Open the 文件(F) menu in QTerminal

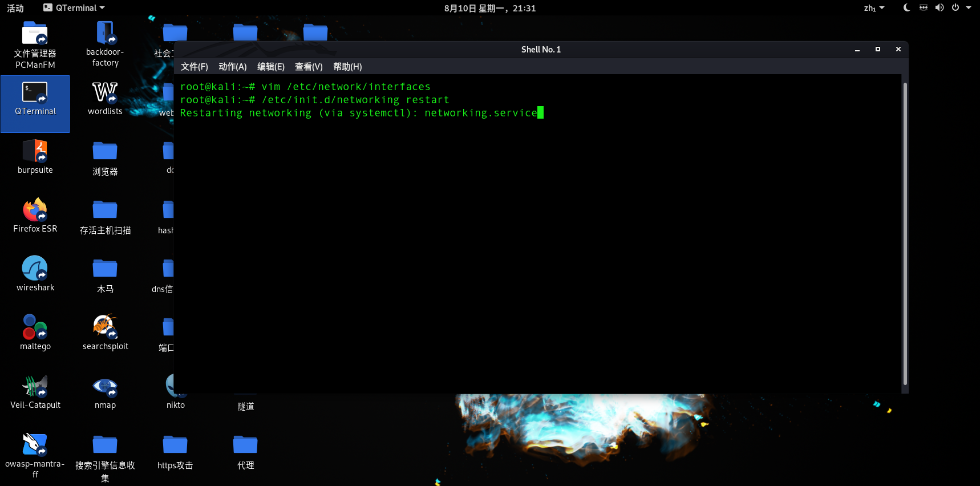[x=195, y=67]
